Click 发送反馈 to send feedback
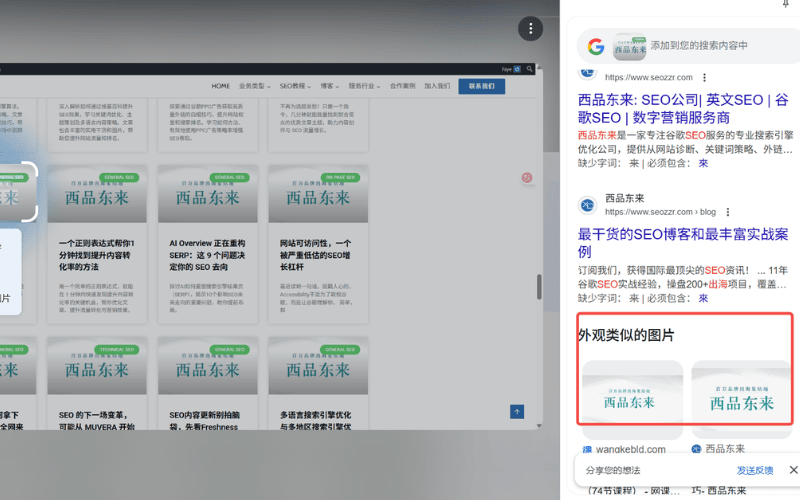Screen dimensions: 800x500 (755, 470)
